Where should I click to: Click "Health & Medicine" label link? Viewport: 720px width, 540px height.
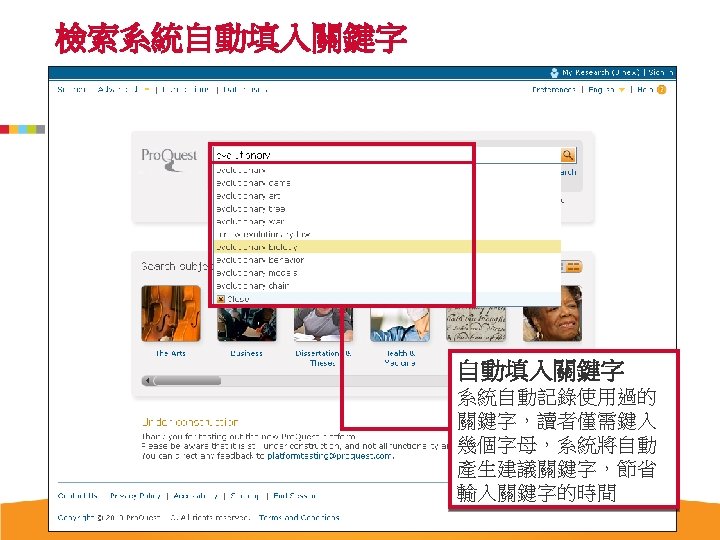[400, 358]
